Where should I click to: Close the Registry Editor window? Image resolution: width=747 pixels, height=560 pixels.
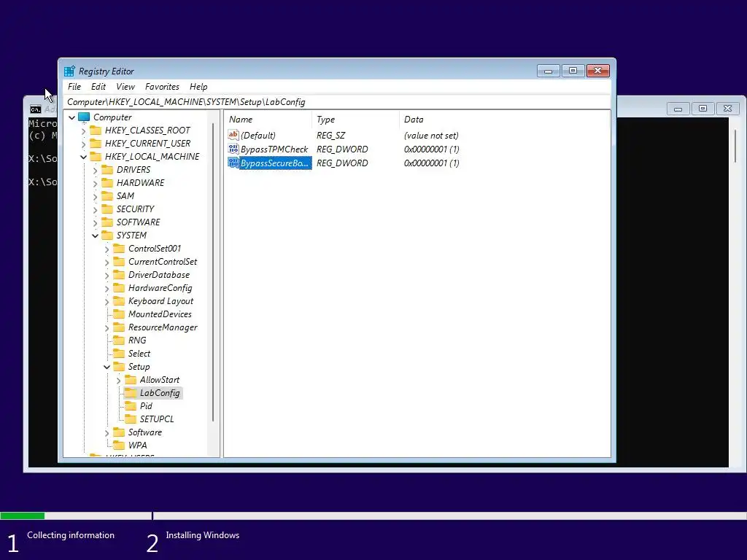coord(598,71)
